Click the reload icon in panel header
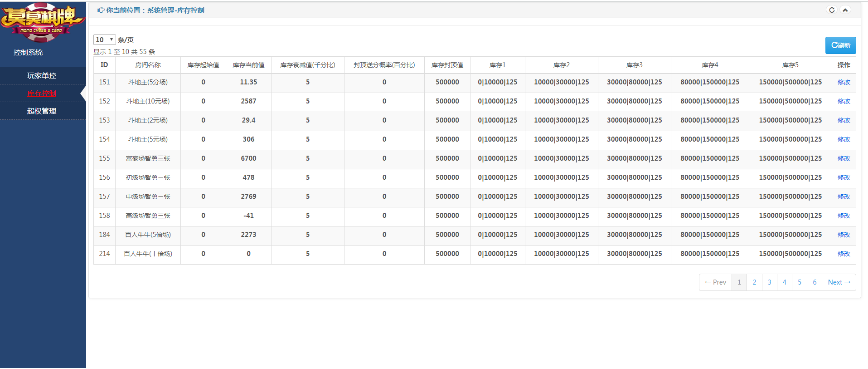Viewport: 868px width, 369px height. (832, 10)
